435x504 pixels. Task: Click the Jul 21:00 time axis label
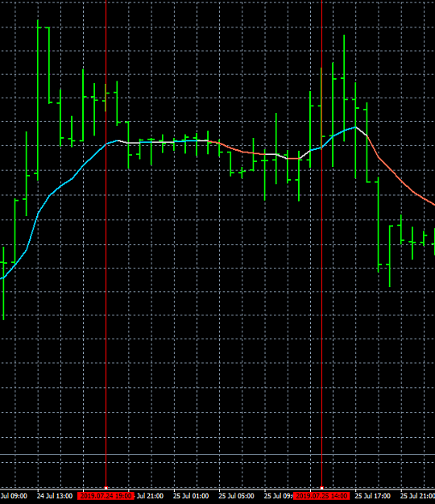coord(150,496)
